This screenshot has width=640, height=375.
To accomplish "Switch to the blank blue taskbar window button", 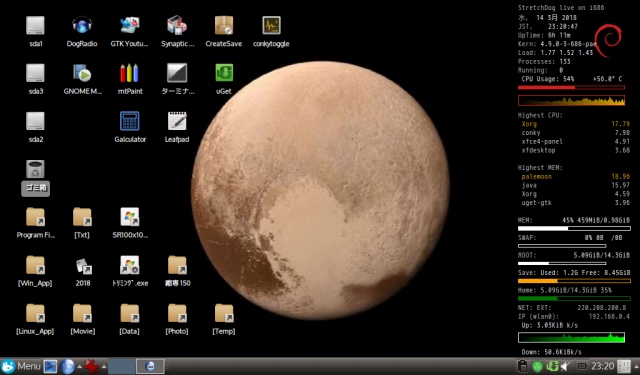I will click(122, 366).
